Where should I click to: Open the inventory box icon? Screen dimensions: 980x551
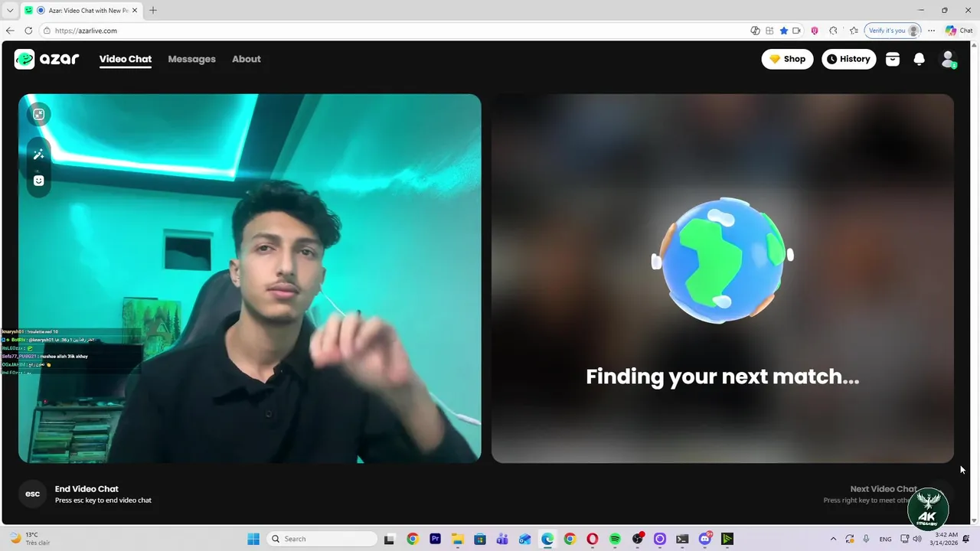(893, 59)
